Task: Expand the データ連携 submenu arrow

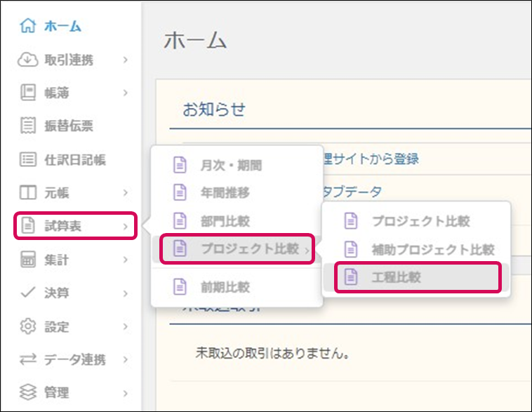Action: click(126, 360)
